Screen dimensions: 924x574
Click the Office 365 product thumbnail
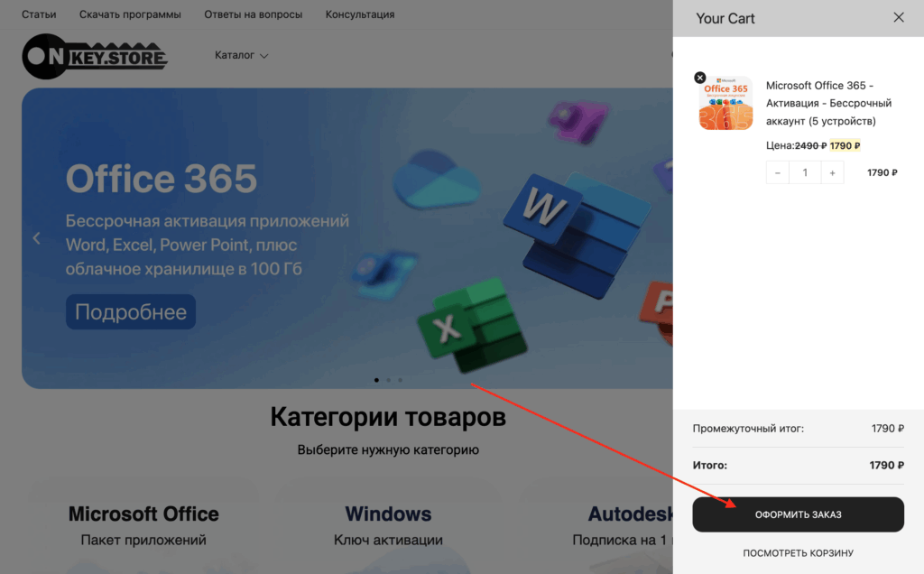(x=725, y=103)
